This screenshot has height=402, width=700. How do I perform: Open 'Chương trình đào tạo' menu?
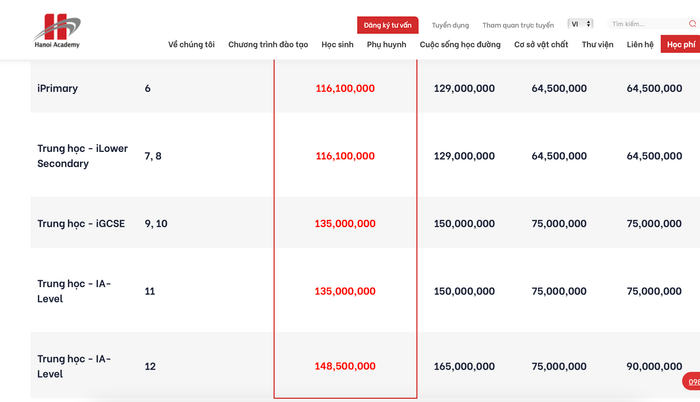coord(268,45)
